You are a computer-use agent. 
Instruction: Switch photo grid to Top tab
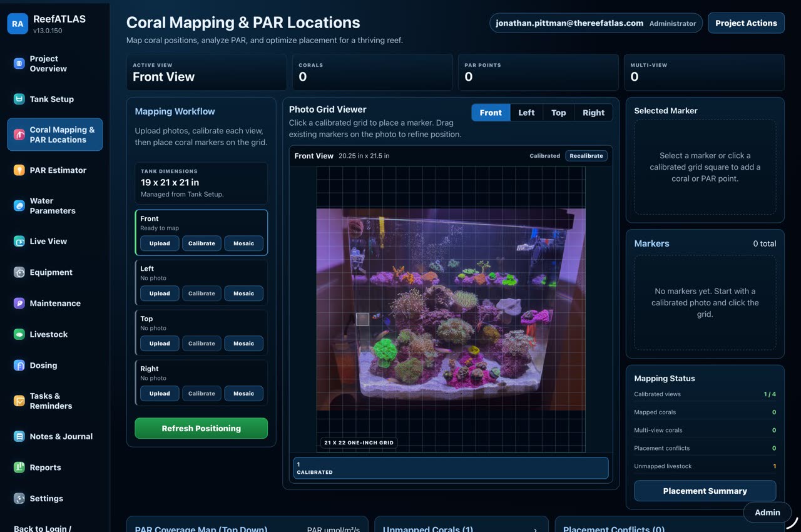tap(559, 113)
